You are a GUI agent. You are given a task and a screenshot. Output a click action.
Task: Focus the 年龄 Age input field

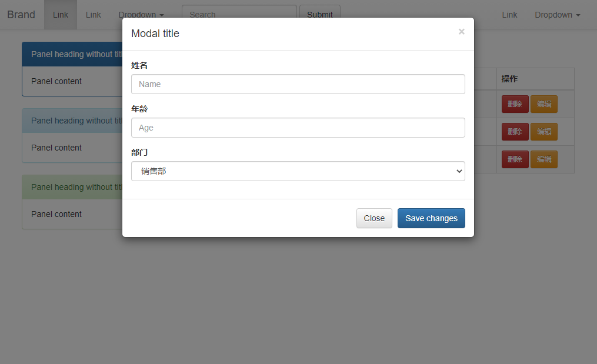point(298,128)
